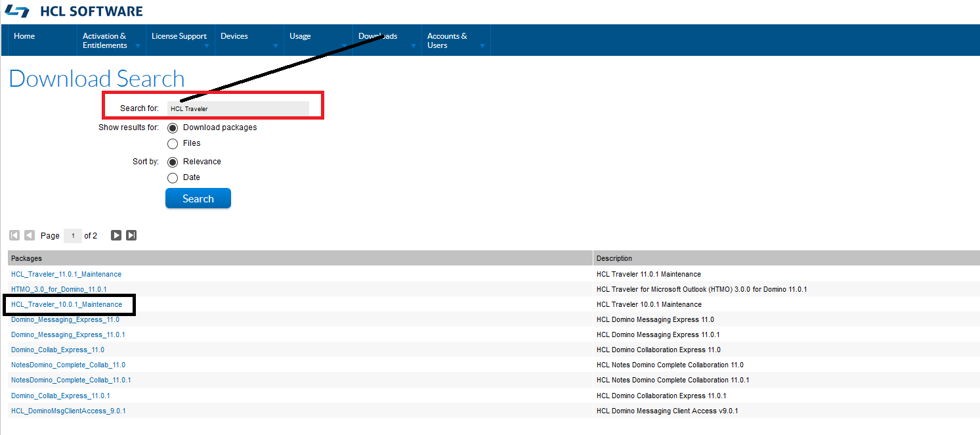980x435 pixels.
Task: Go to last page arrow icon
Action: click(131, 235)
